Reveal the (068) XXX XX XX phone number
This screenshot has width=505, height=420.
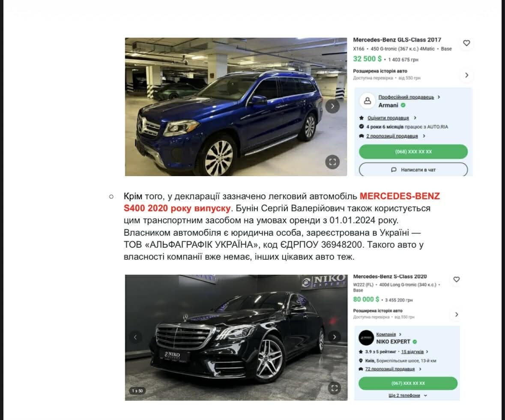tap(413, 151)
